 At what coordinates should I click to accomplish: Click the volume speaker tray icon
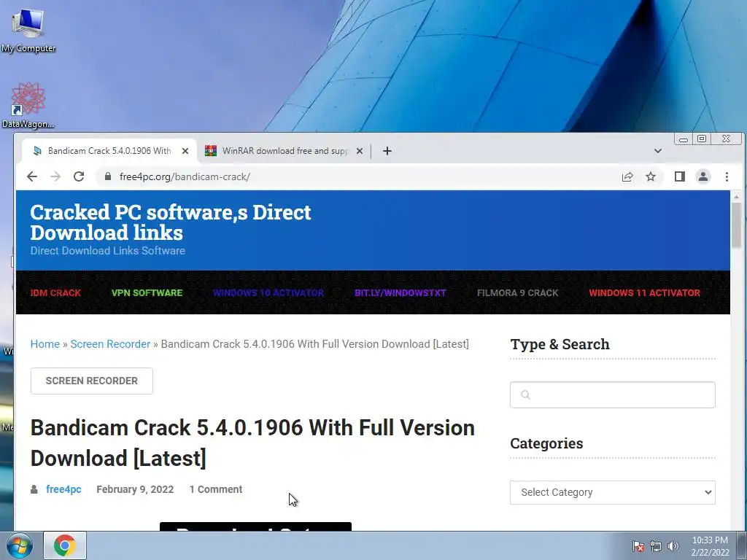[x=673, y=546]
